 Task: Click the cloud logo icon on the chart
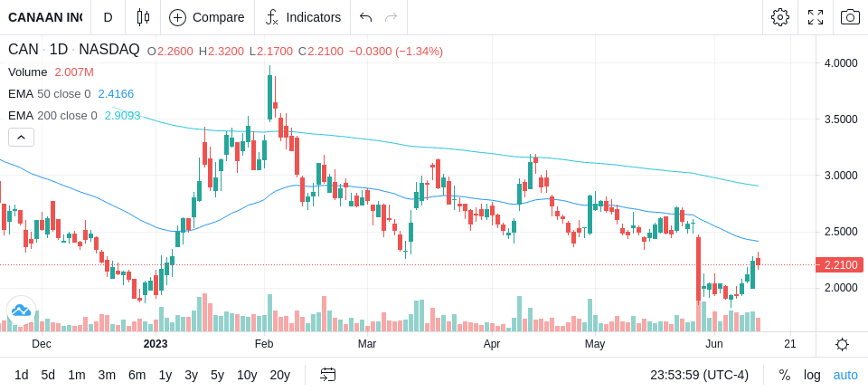coord(21,311)
